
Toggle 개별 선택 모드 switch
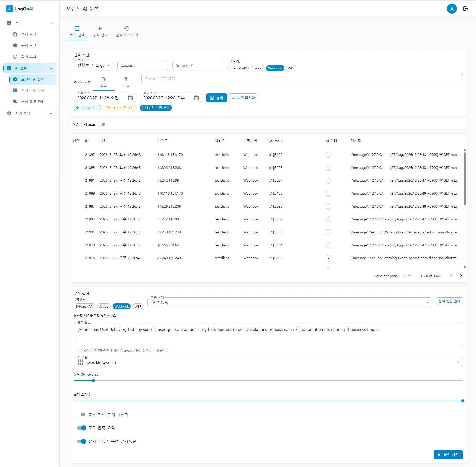[x=102, y=124]
